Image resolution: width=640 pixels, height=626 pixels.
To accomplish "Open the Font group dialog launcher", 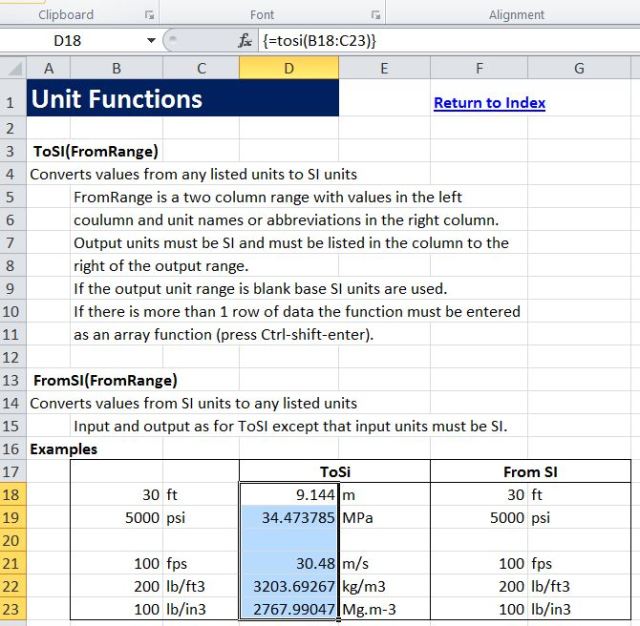I will (x=376, y=15).
